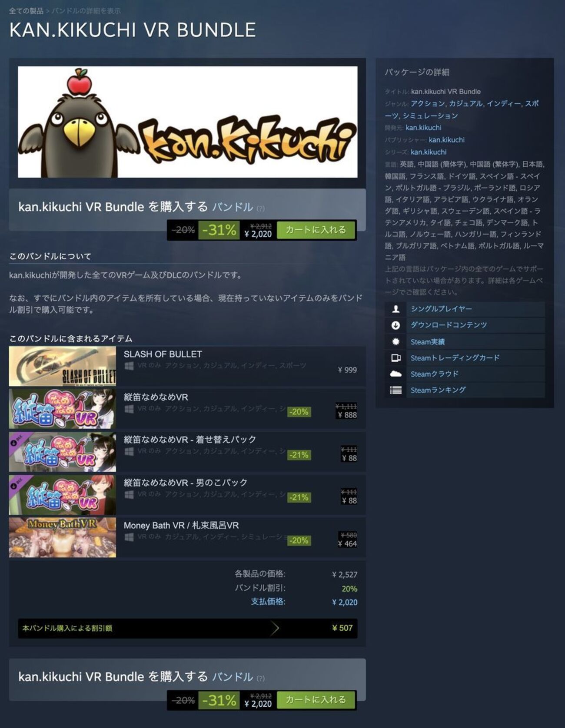The image size is (565, 728).
Task: Click the Steam Achievements star icon
Action: (x=395, y=341)
